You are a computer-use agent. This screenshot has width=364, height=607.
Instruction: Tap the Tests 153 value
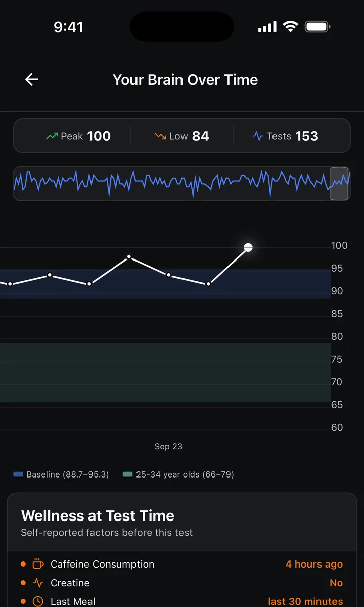pyautogui.click(x=307, y=136)
